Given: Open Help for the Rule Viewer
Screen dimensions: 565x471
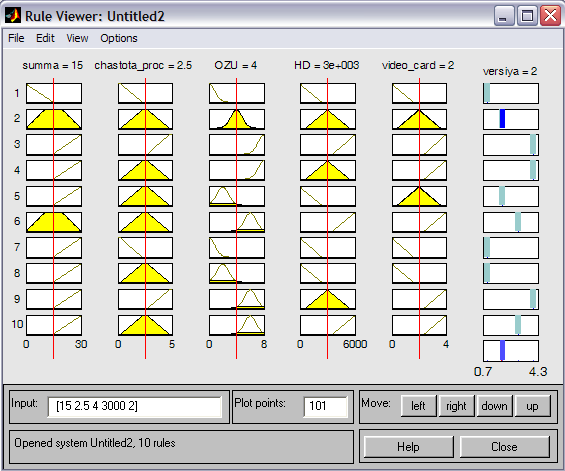Looking at the screenshot, I should point(408,447).
